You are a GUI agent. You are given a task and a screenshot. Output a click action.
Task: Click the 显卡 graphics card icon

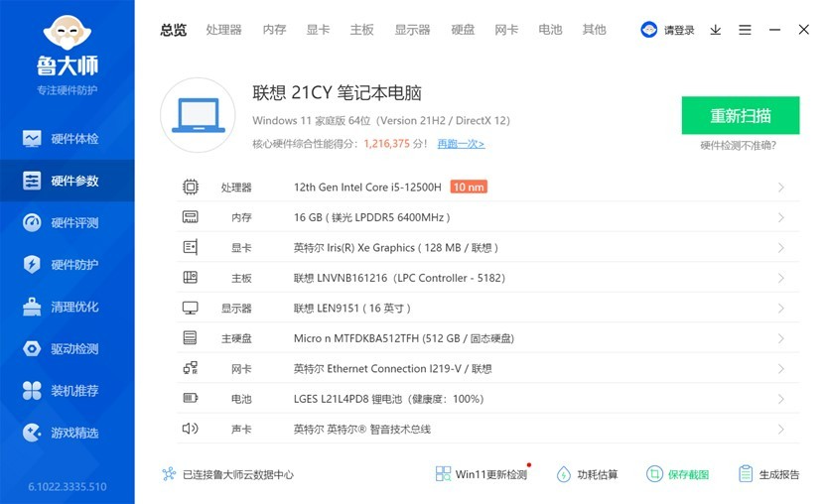coord(190,247)
